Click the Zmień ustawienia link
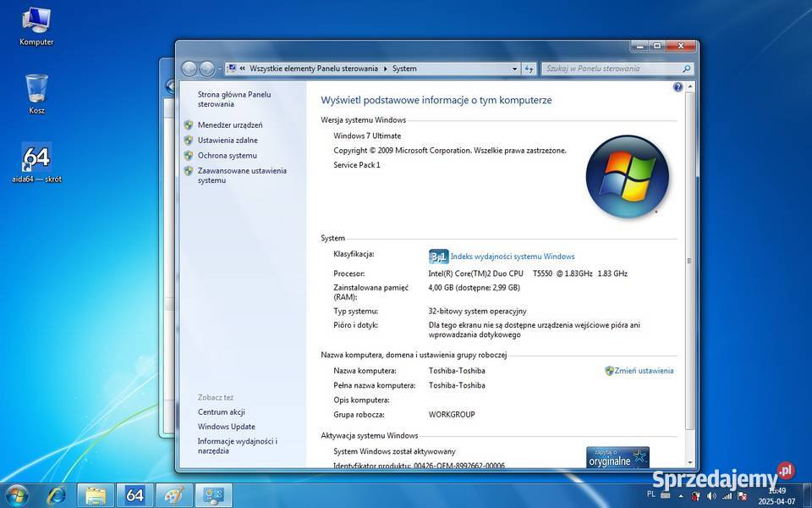Screen dimensions: 812x508 pyautogui.click(x=644, y=371)
